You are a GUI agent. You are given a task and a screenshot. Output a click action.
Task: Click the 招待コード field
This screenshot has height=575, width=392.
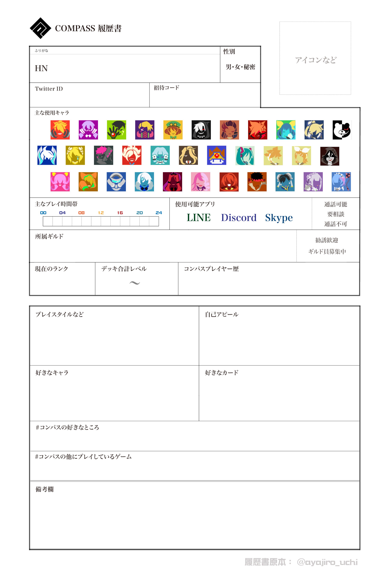205,95
